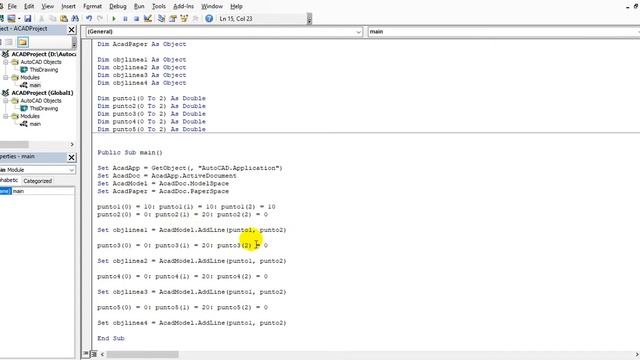Click Project panel horizontal scroll right arrow
The height and width of the screenshot is (360, 640).
pos(72,144)
